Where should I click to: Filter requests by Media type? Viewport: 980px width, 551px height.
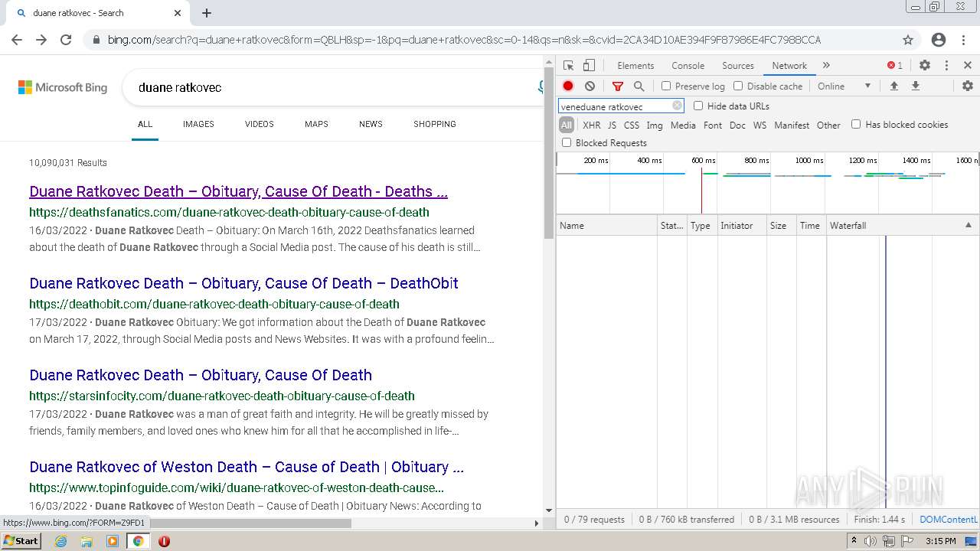[683, 125]
